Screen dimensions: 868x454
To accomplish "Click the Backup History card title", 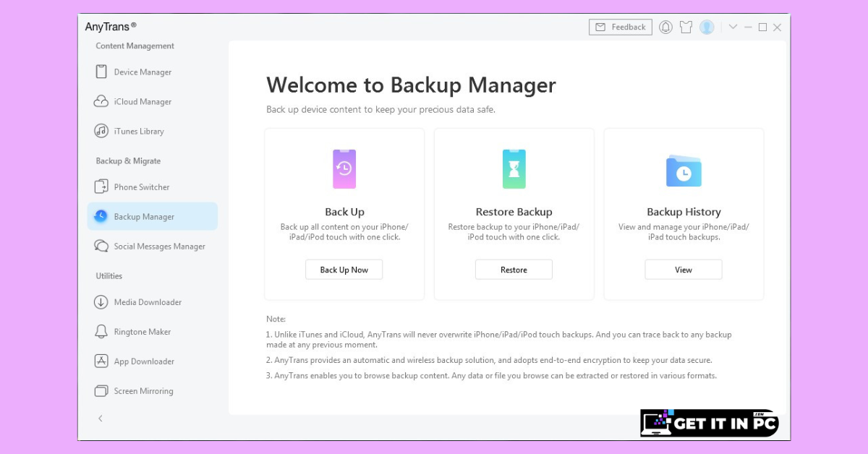I will click(x=684, y=212).
